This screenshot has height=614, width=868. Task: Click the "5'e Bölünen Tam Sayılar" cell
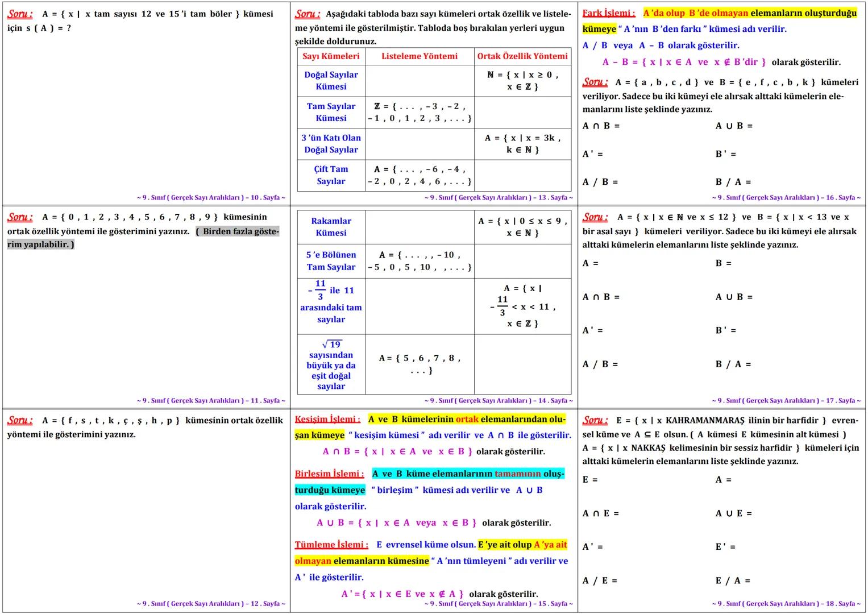pyautogui.click(x=331, y=261)
